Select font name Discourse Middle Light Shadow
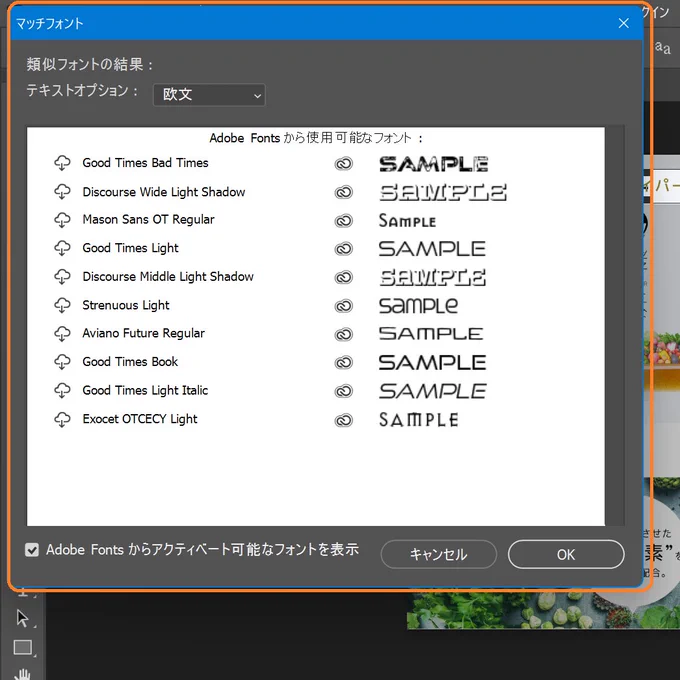Screen dimensions: 680x680 click(x=168, y=276)
